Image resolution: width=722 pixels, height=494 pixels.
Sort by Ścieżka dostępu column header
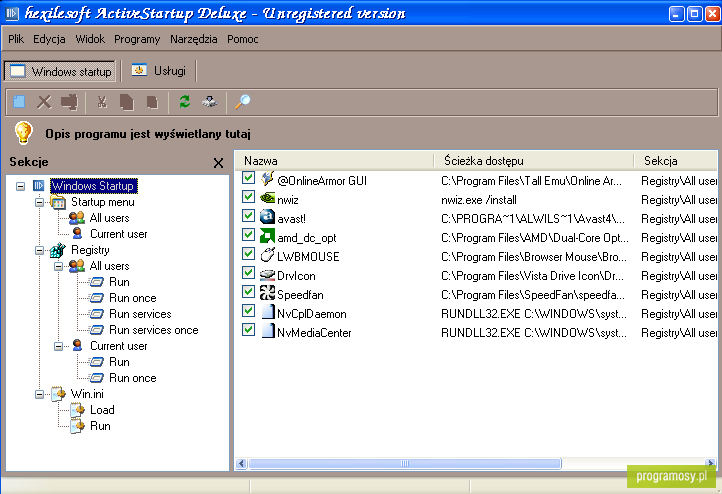tap(534, 161)
